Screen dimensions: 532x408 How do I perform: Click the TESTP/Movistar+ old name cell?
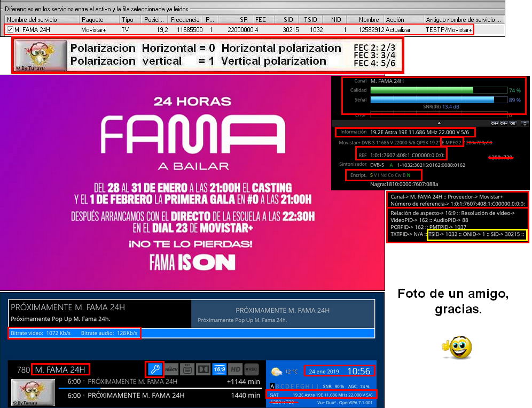449,30
